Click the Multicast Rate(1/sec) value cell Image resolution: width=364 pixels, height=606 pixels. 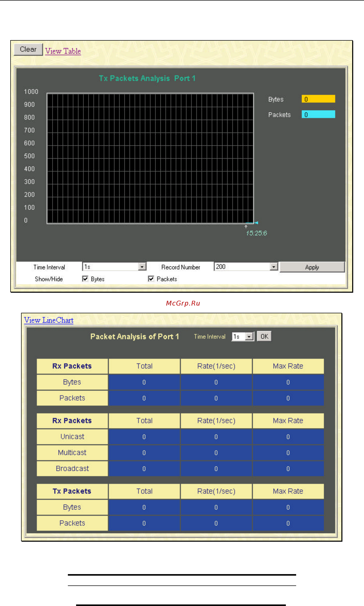tap(216, 453)
